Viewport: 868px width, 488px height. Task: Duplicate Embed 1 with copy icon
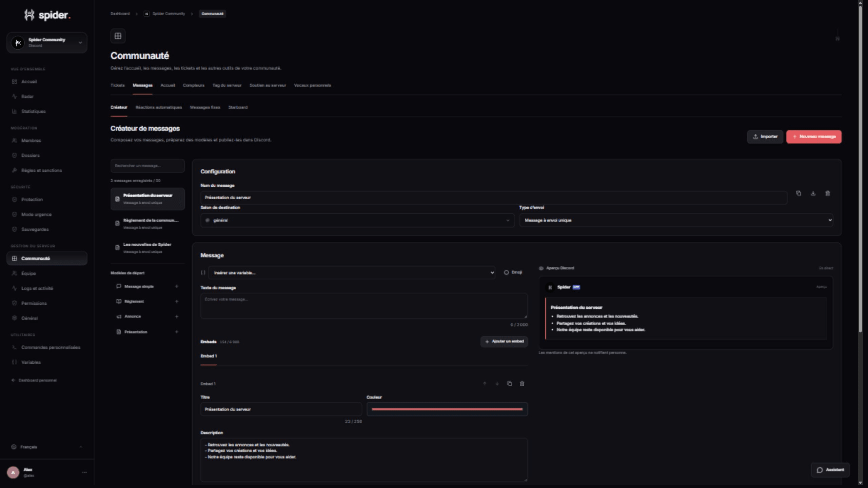pyautogui.click(x=509, y=384)
